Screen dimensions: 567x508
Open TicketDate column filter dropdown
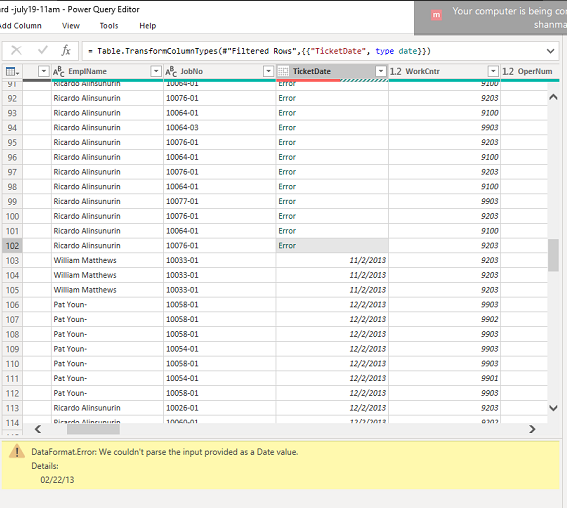(x=381, y=71)
